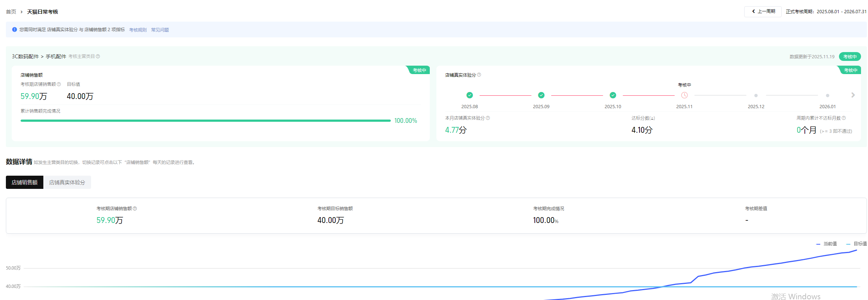Image resolution: width=868 pixels, height=300 pixels.
Task: Select the 店铺销售额 tab
Action: (25, 182)
